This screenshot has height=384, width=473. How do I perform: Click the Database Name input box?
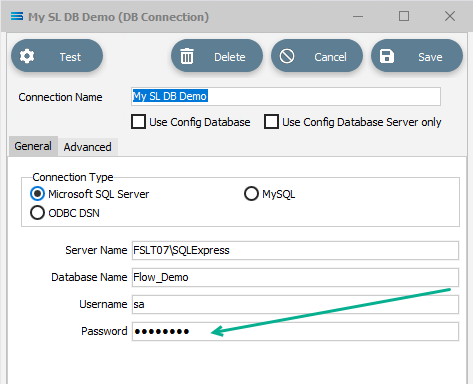(295, 277)
